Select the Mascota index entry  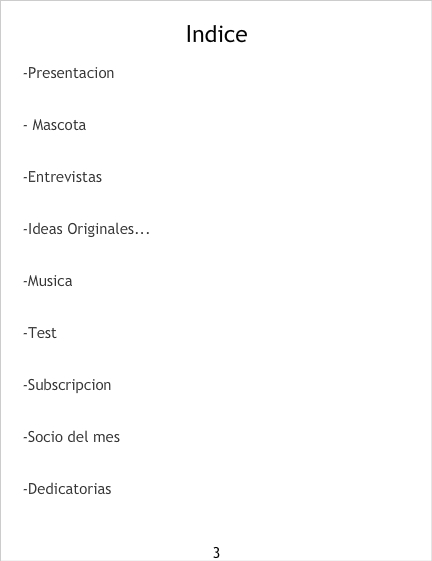[55, 125]
